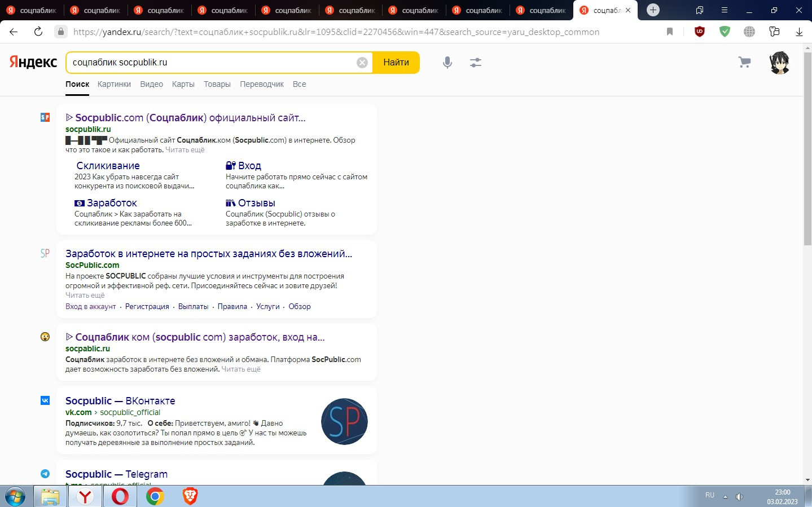Open the browser hamburger menu

click(x=725, y=10)
